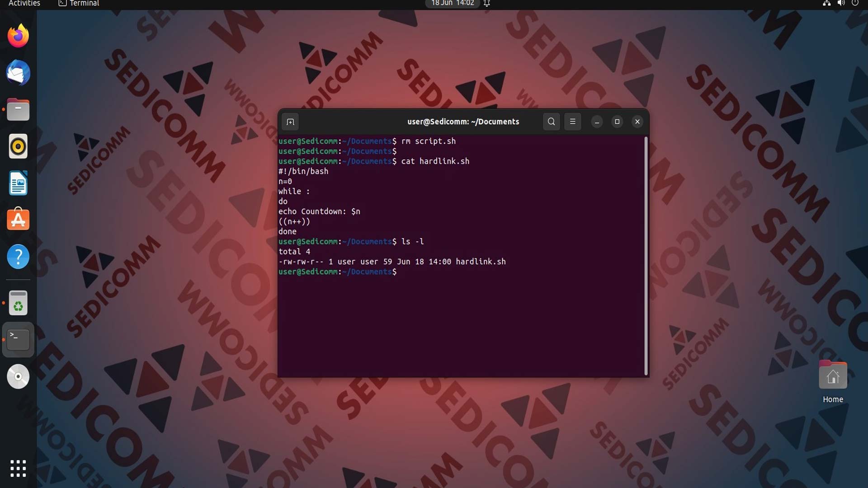
Task: Click the 'ls -l' command text
Action: point(413,242)
